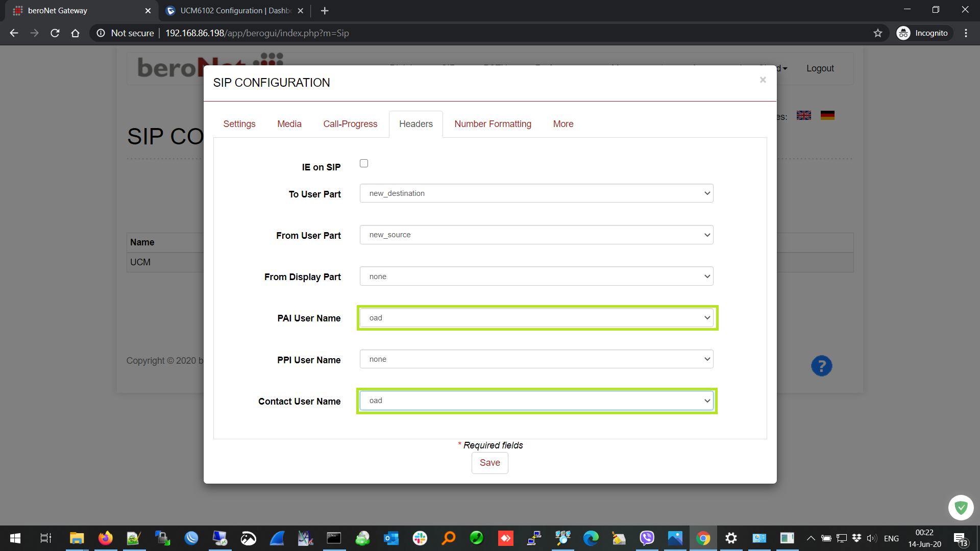980x551 pixels.
Task: Reload the page
Action: pos(55,33)
